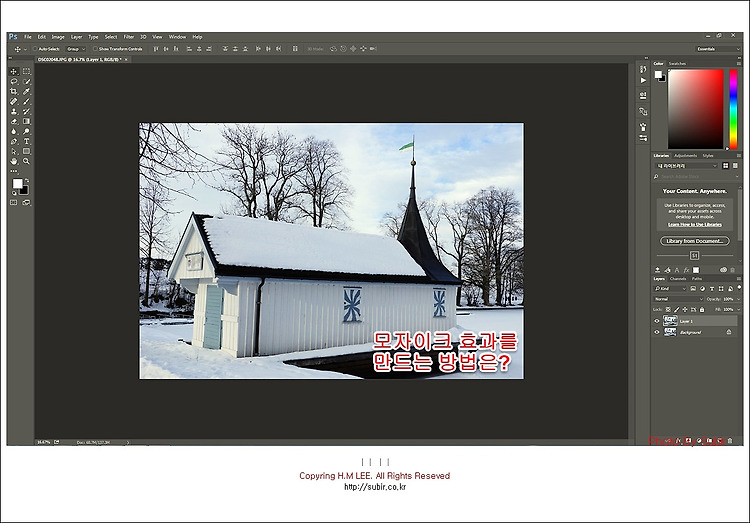Hide the Background layer eye icon
Screen dimensions: 750x523
pos(657,332)
